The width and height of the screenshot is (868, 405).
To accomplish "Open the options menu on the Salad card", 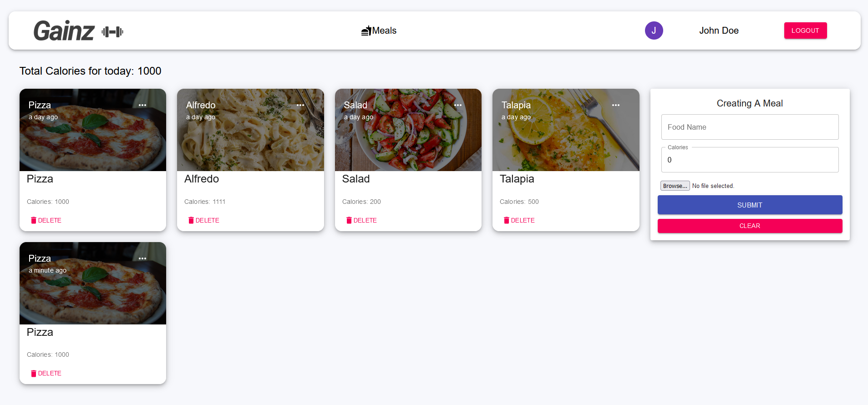I will click(x=458, y=105).
